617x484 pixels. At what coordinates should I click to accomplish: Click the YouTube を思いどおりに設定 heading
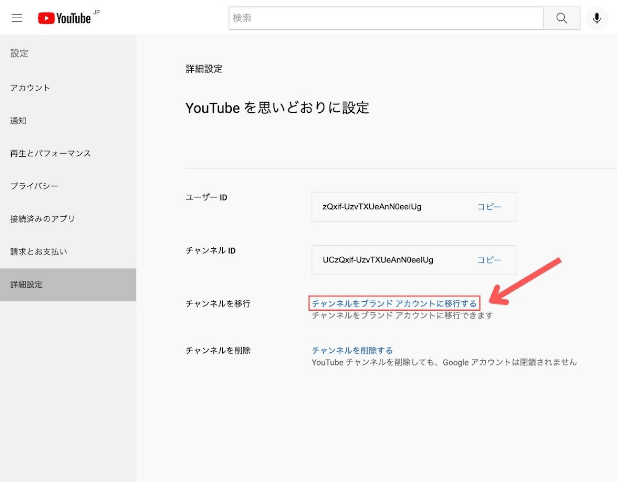[x=277, y=107]
